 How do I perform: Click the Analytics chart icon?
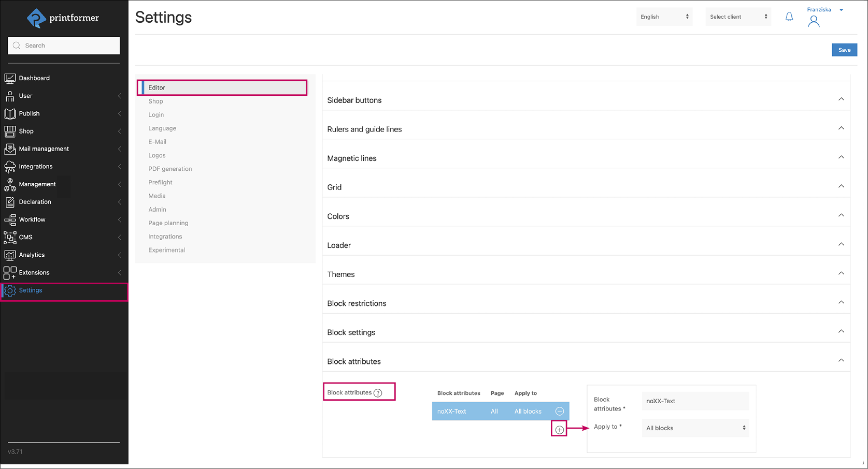click(10, 255)
